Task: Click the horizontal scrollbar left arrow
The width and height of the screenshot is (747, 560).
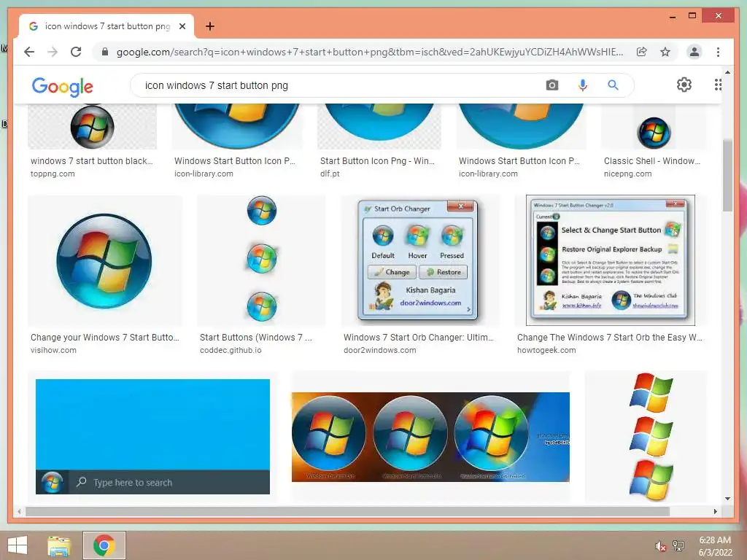Action: tap(19, 511)
